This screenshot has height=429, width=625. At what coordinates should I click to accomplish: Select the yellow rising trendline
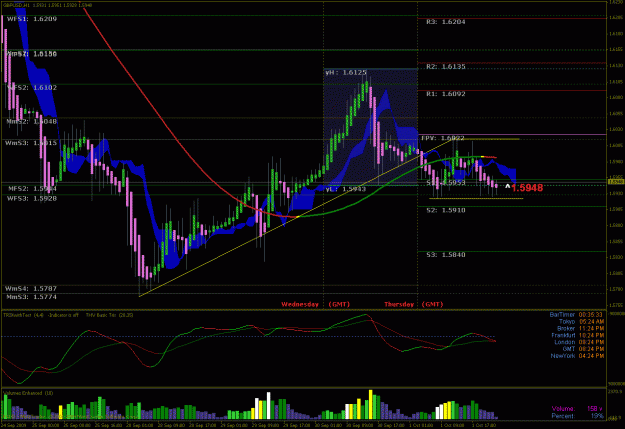295,218
